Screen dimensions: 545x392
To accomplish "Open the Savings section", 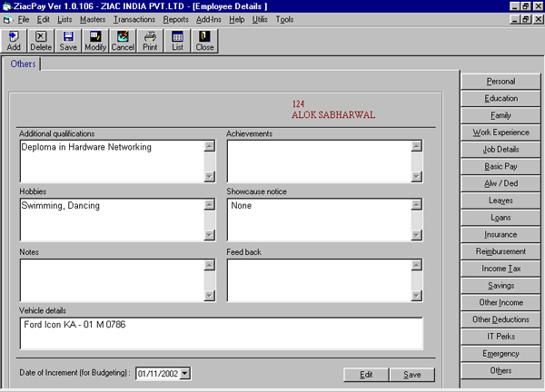I will tap(500, 286).
